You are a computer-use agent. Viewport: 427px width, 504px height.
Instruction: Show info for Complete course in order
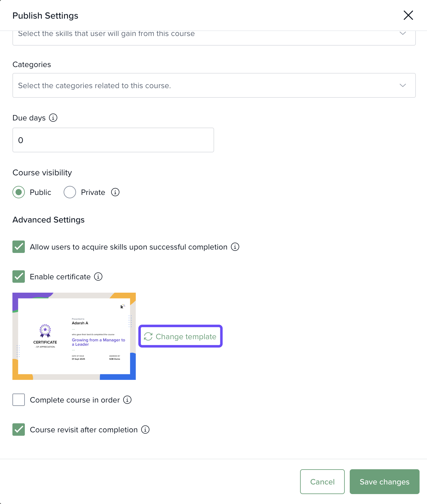127,400
